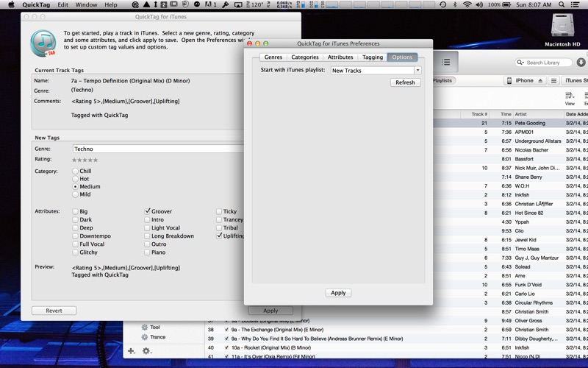Click the AirPlay display menu bar icon
The height and width of the screenshot is (368, 588).
tap(238, 5)
